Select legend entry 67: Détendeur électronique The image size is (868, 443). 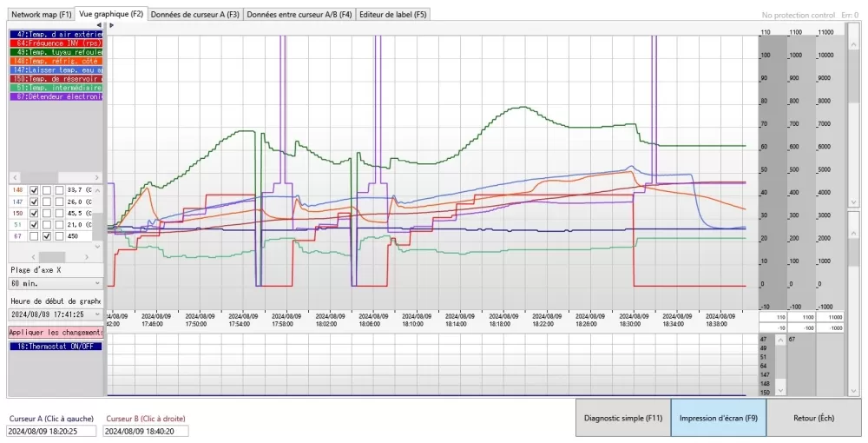pos(56,96)
